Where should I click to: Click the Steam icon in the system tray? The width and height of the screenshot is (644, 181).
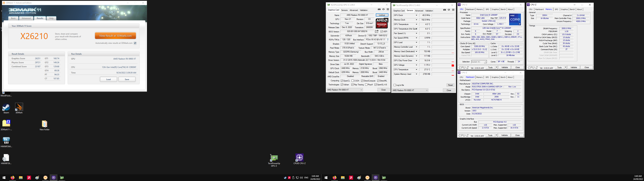tap(285, 178)
